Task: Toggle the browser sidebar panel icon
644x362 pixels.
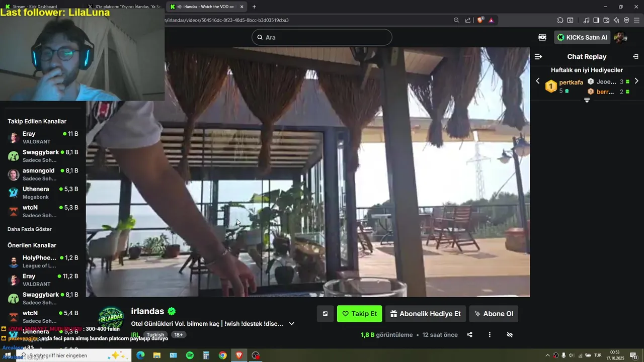Action: point(596,20)
